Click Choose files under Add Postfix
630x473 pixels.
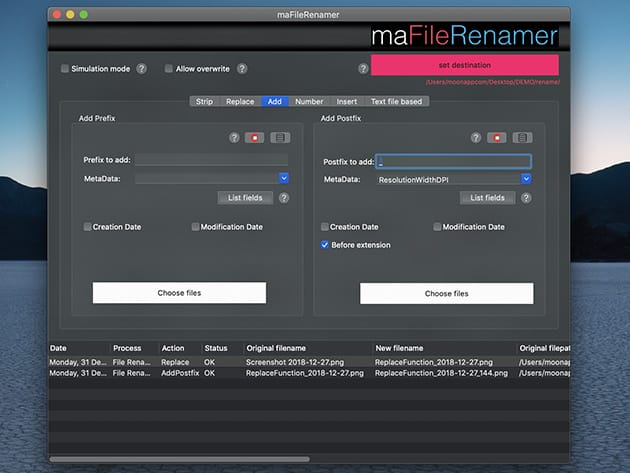click(x=446, y=293)
